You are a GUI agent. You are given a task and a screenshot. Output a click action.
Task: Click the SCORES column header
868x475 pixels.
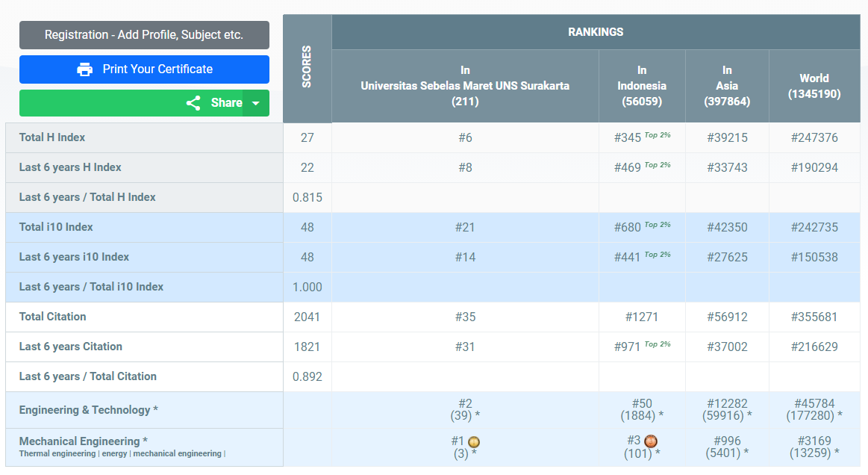pyautogui.click(x=307, y=68)
